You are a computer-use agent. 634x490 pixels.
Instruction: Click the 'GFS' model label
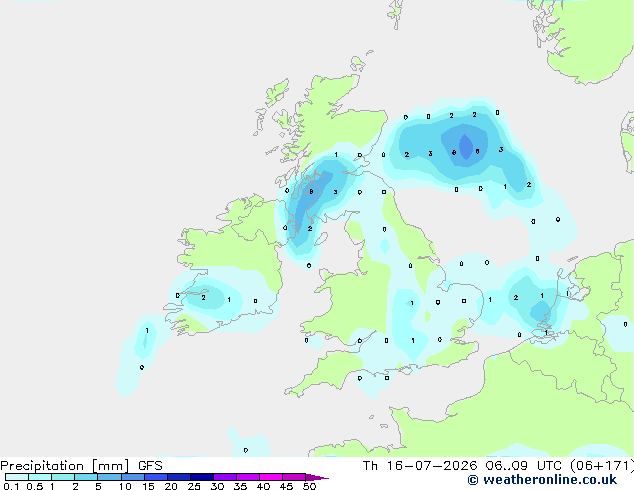[x=150, y=466]
